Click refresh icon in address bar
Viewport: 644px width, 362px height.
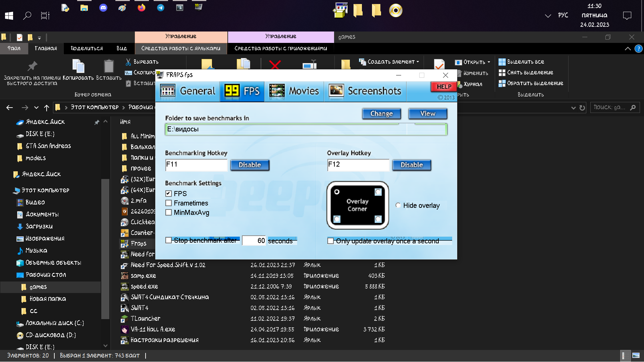pos(582,108)
